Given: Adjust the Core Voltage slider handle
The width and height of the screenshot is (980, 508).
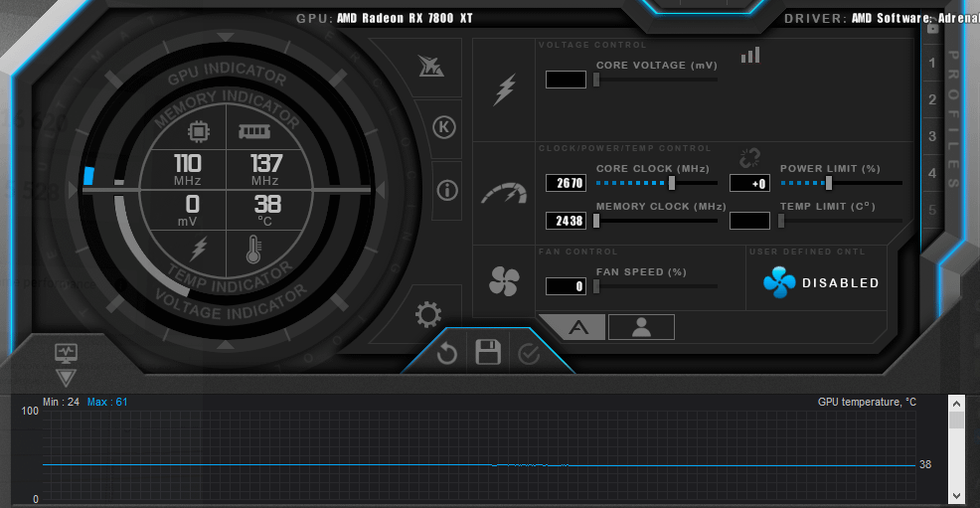Looking at the screenshot, I should click(x=596, y=80).
